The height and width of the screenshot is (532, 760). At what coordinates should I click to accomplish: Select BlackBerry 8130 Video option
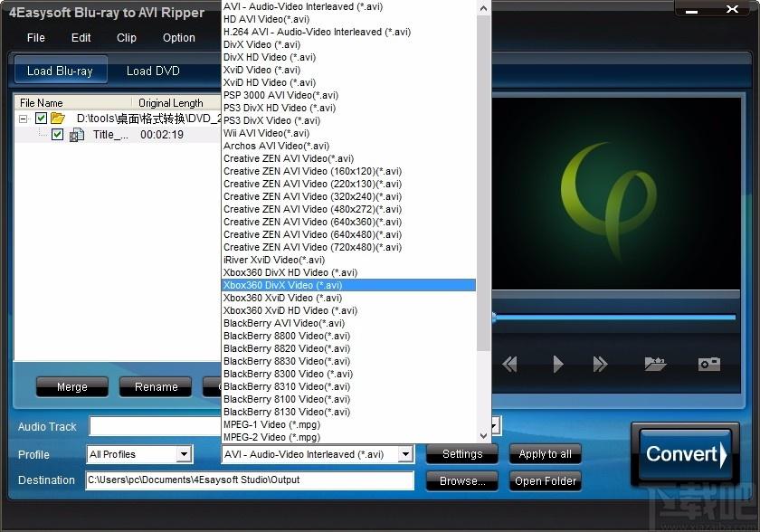[x=348, y=412]
